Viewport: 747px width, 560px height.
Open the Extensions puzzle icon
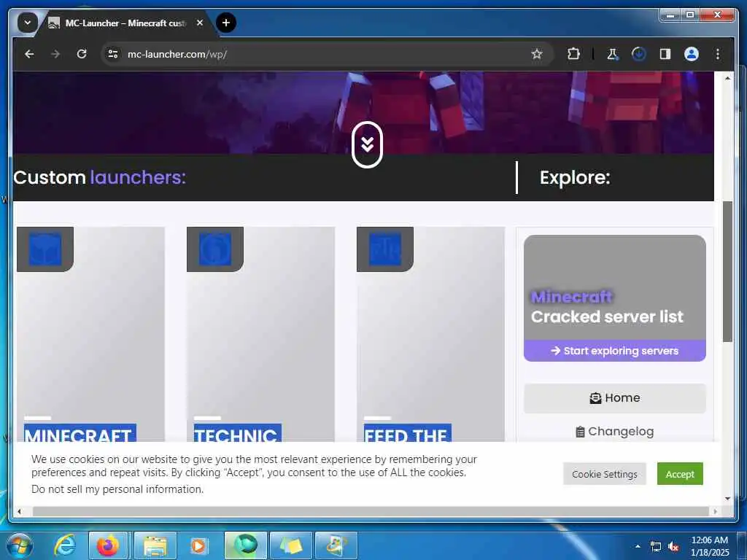pos(573,54)
